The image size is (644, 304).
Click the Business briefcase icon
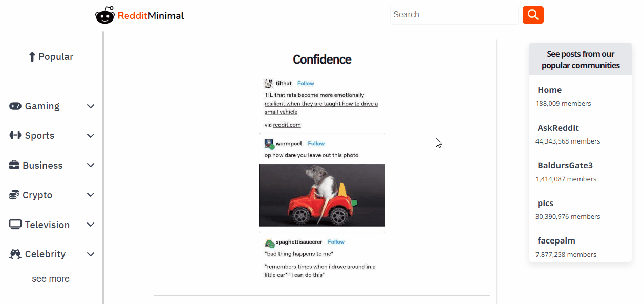[x=14, y=166]
